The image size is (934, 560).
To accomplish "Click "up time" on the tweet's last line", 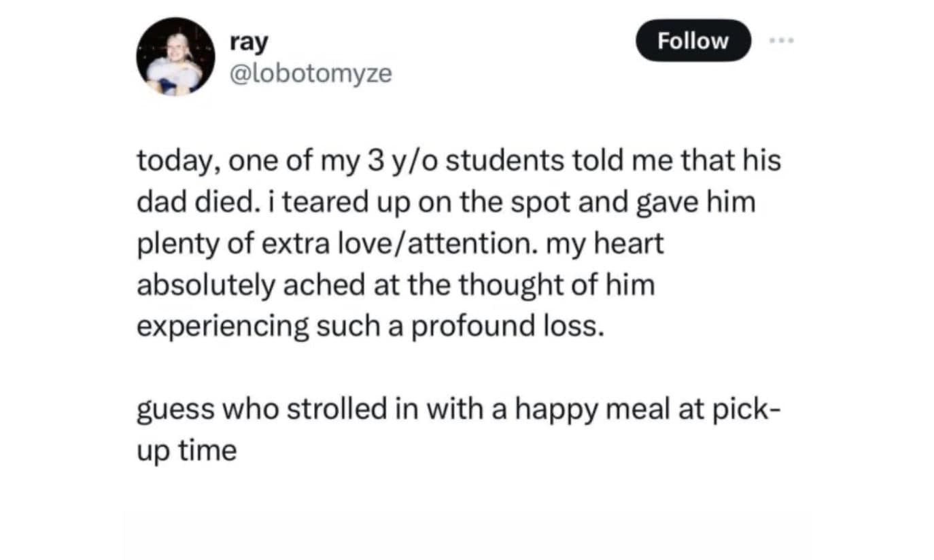I will pos(186,451).
